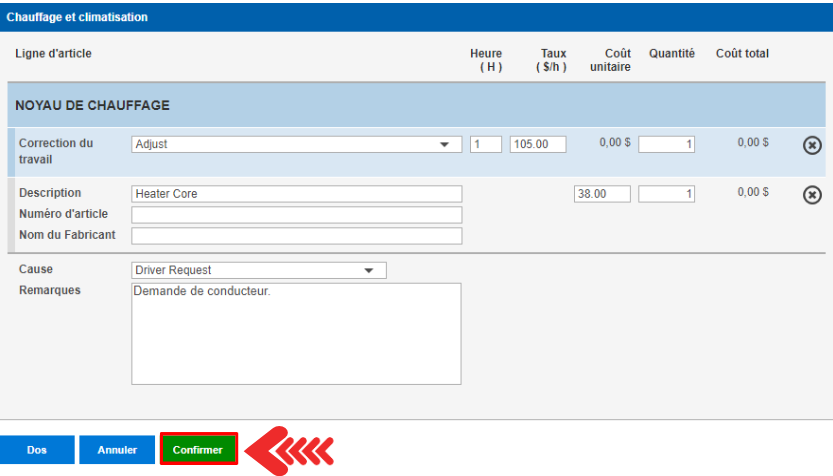This screenshot has width=833, height=476.
Task: Click the Annuler button
Action: point(117,449)
